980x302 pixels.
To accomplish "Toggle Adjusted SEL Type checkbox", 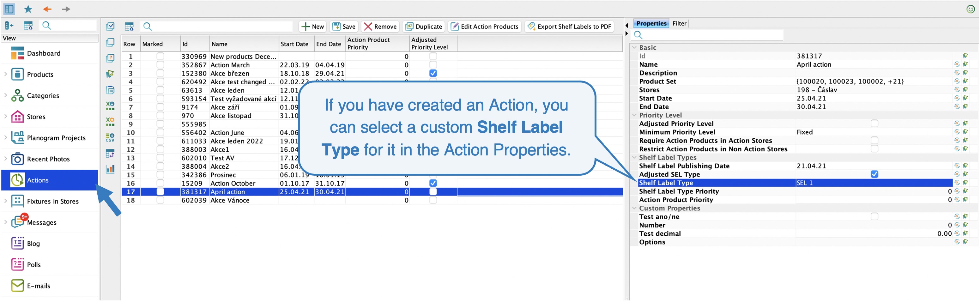I will click(x=874, y=174).
